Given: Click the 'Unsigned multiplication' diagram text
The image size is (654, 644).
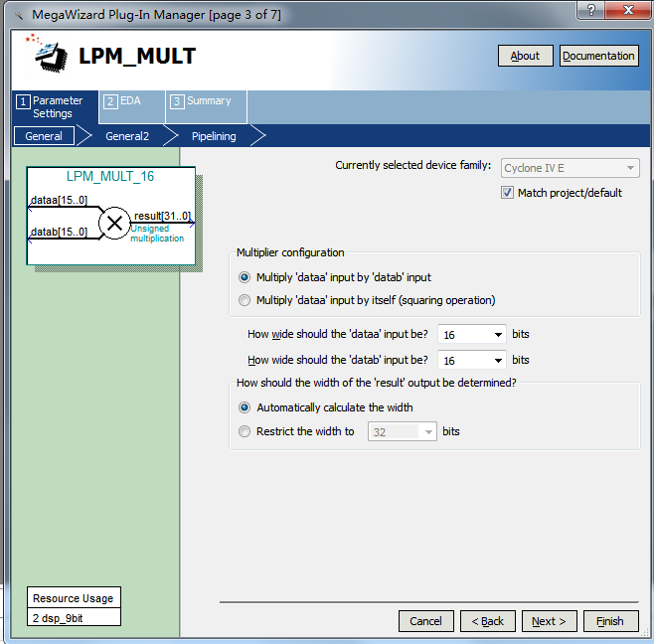Looking at the screenshot, I should (157, 234).
